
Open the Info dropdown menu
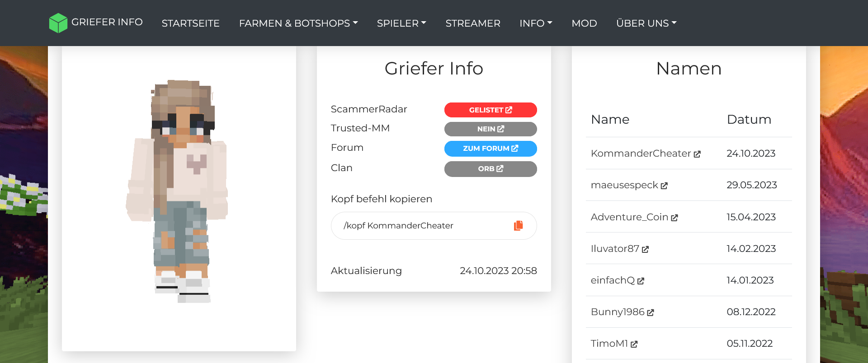click(x=536, y=23)
